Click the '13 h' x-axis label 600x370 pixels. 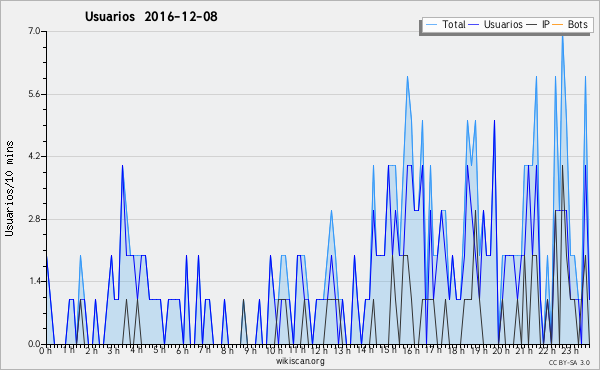click(342, 350)
